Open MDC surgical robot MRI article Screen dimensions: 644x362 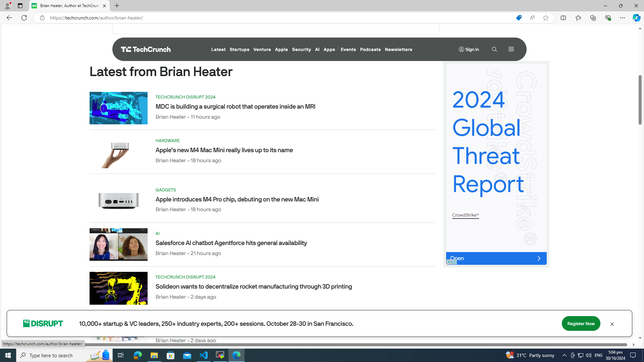tap(235, 107)
